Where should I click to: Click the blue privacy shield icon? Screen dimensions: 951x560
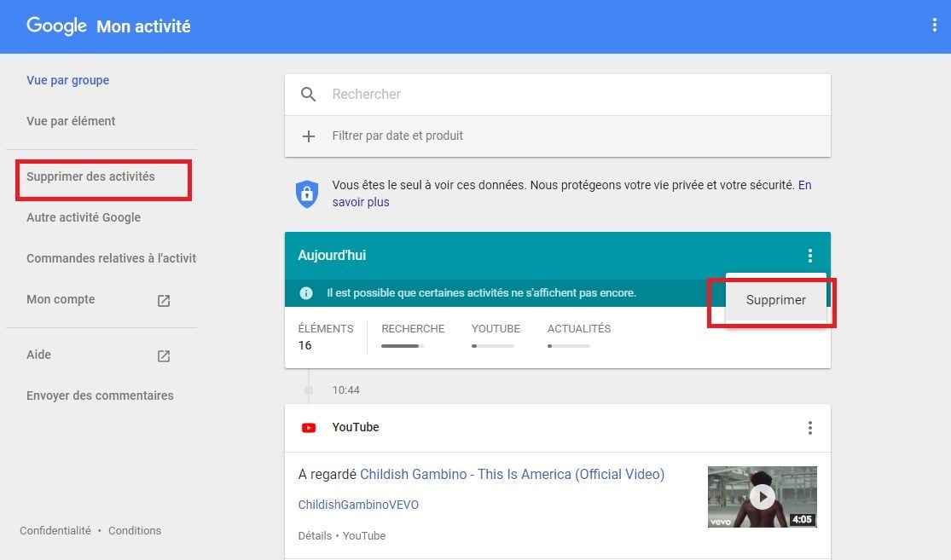coord(307,194)
